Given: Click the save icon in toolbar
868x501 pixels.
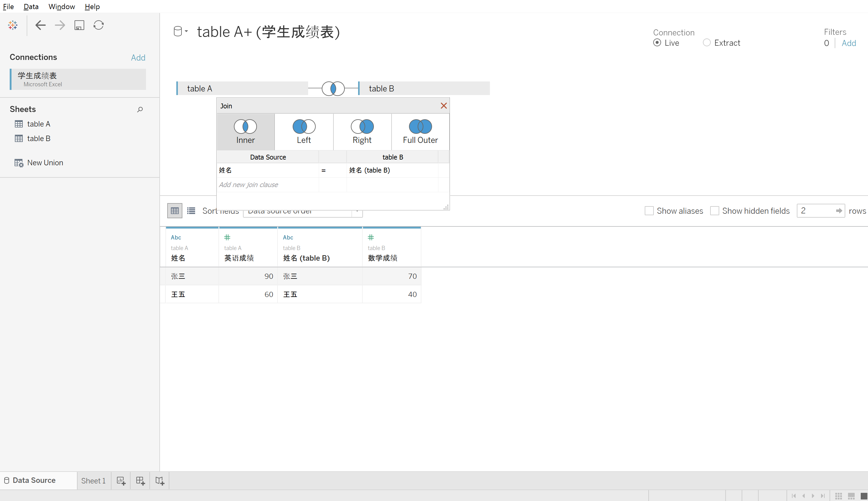Looking at the screenshot, I should coord(79,25).
